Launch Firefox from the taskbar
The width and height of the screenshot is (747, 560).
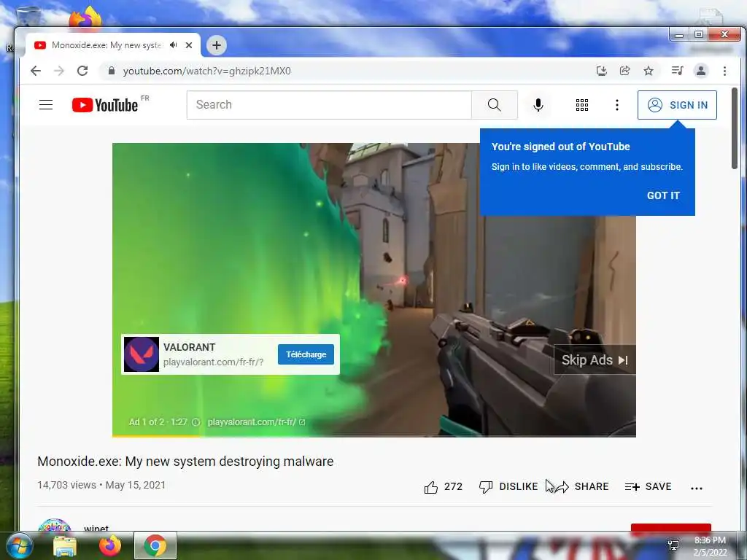(x=109, y=545)
